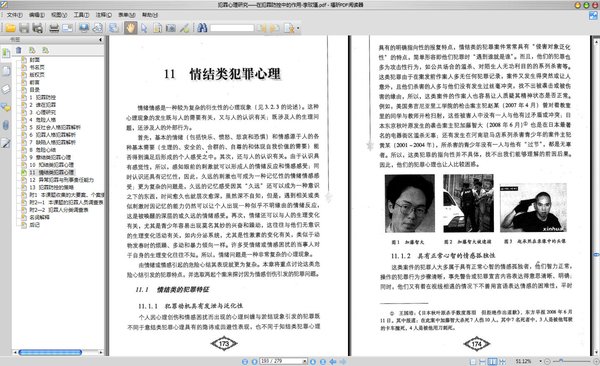Collapse the bookmarks panel with arrow
Image resolution: width=600 pixels, height=366 pixels.
click(x=101, y=39)
